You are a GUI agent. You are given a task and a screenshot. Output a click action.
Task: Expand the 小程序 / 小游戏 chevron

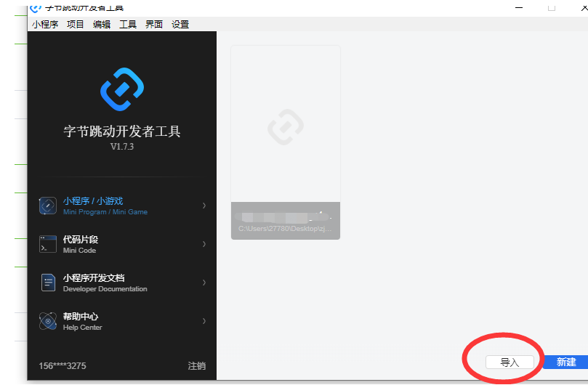[204, 206]
